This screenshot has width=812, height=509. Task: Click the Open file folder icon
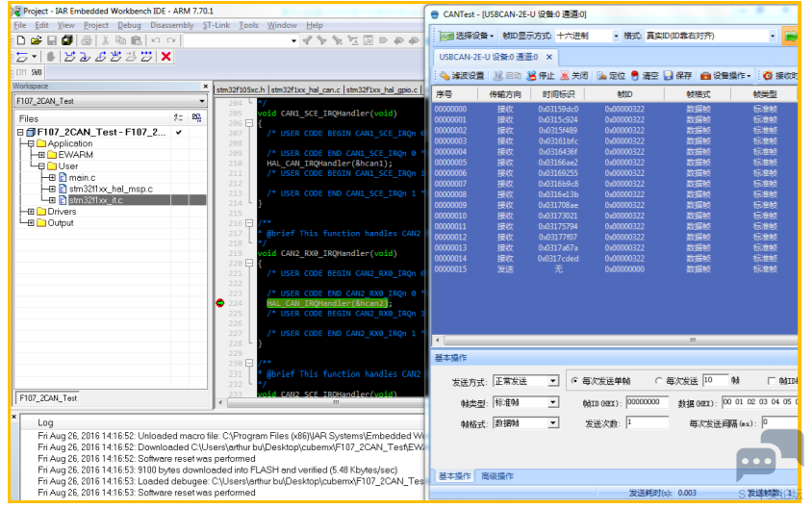(x=36, y=40)
